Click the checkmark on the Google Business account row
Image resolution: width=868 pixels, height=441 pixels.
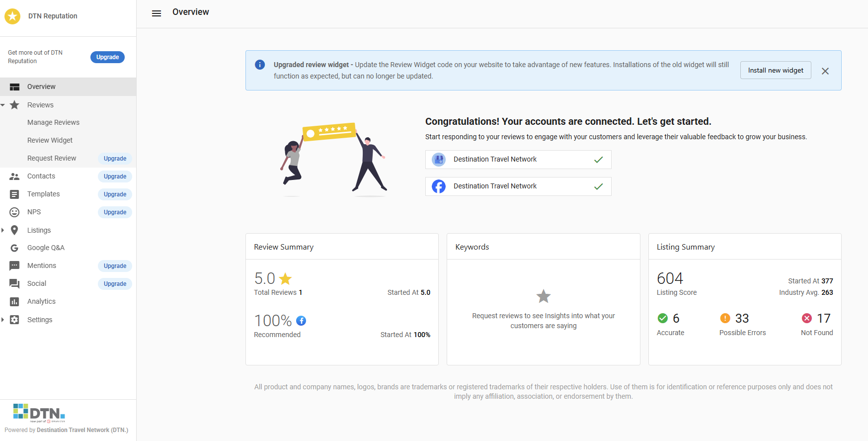click(x=599, y=160)
